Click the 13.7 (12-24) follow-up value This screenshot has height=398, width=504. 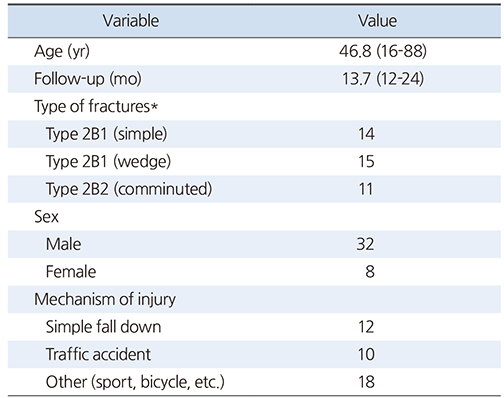point(383,79)
